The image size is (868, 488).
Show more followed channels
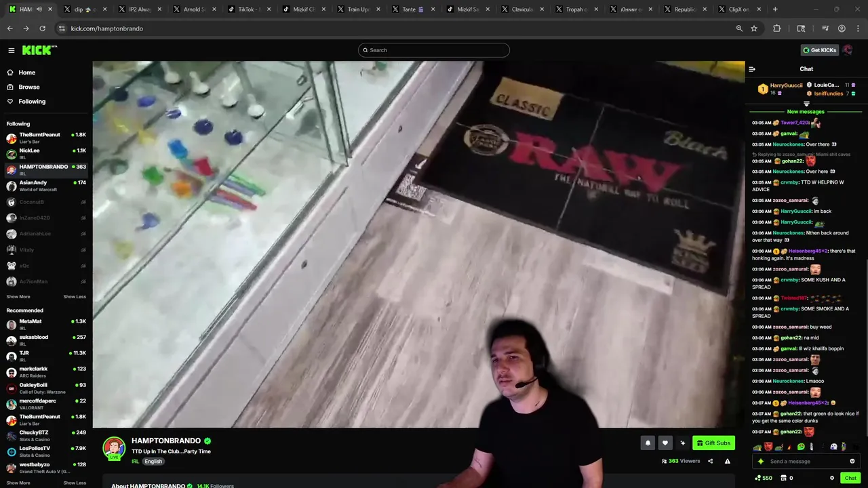pos(18,297)
